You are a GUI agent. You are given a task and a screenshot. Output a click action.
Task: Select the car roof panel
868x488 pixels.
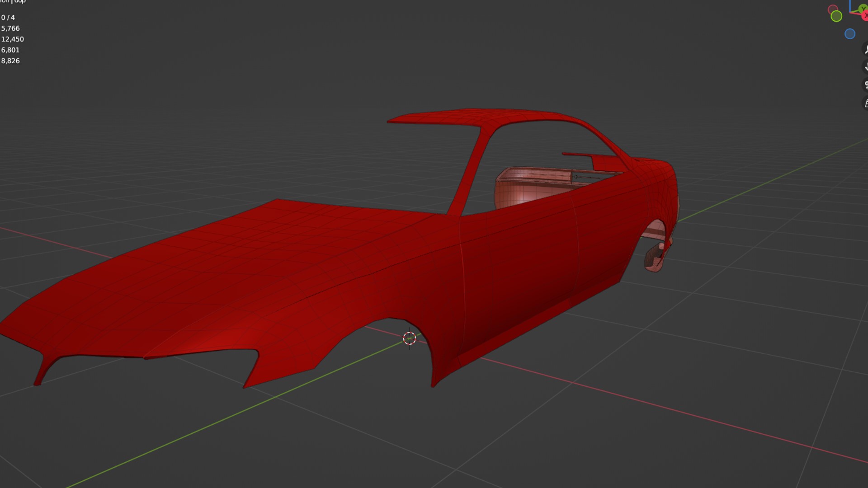point(466,117)
